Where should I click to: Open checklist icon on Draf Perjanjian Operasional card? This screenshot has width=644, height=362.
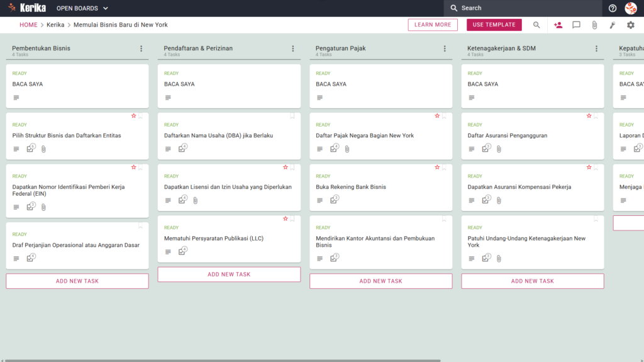point(31,257)
